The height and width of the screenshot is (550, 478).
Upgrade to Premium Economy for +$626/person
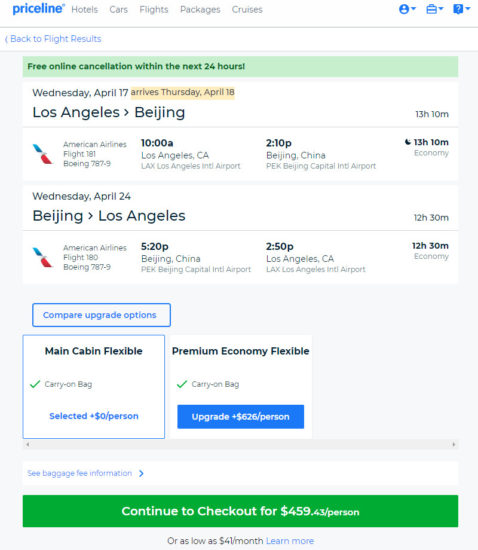coord(241,417)
